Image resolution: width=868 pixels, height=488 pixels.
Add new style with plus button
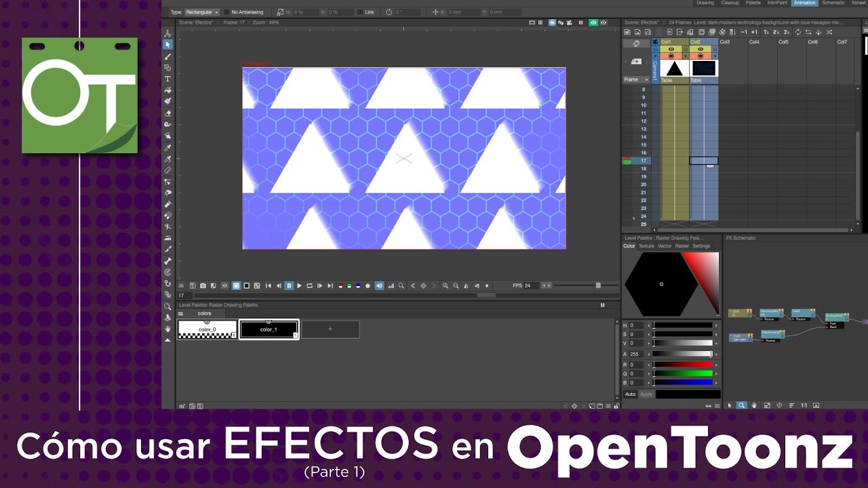click(x=330, y=329)
